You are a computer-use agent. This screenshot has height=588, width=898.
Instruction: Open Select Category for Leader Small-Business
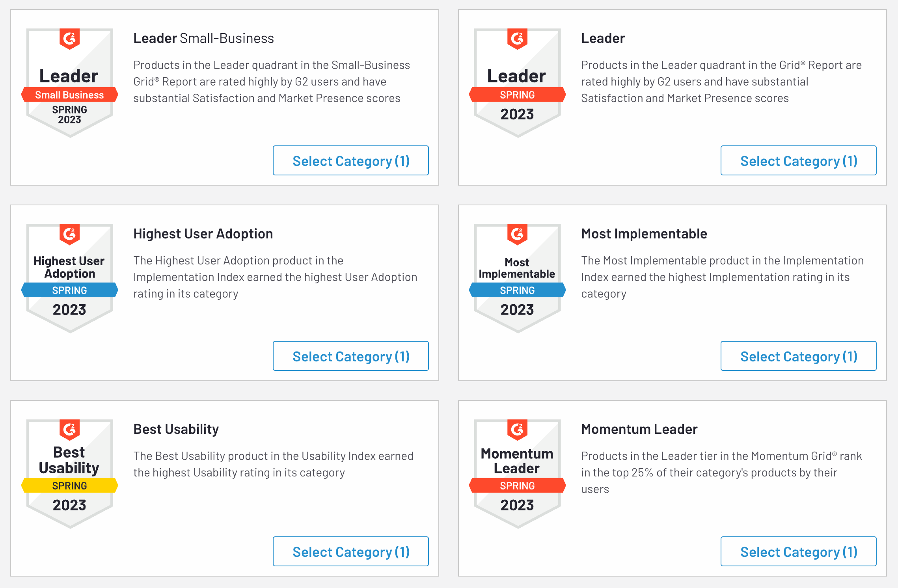[350, 161]
